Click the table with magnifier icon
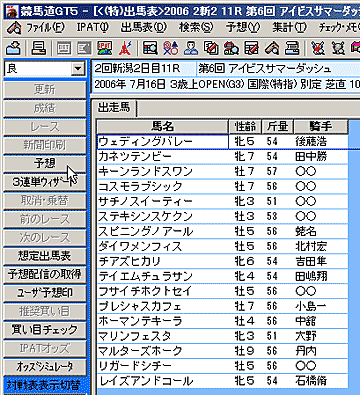The image size is (360, 395). point(150,48)
